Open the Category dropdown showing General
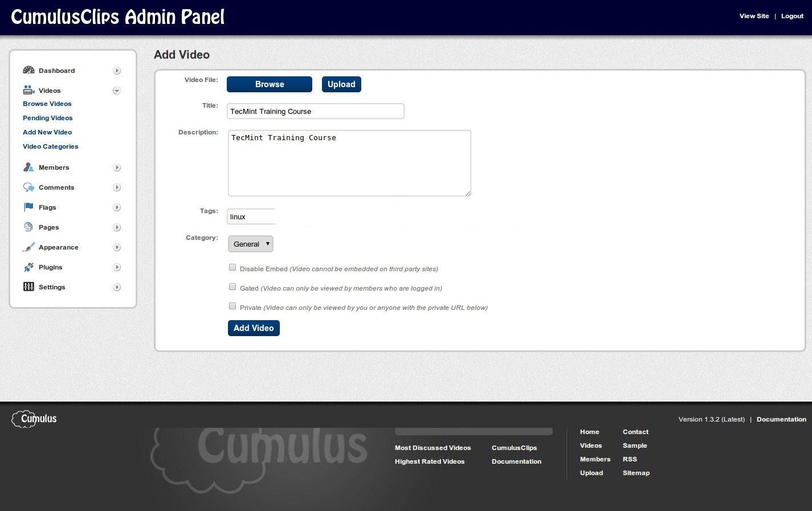 click(251, 244)
